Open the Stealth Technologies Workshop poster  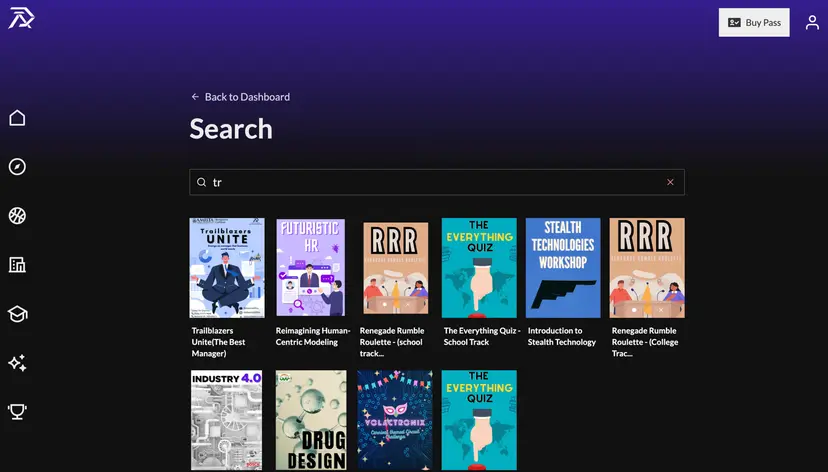(x=563, y=268)
